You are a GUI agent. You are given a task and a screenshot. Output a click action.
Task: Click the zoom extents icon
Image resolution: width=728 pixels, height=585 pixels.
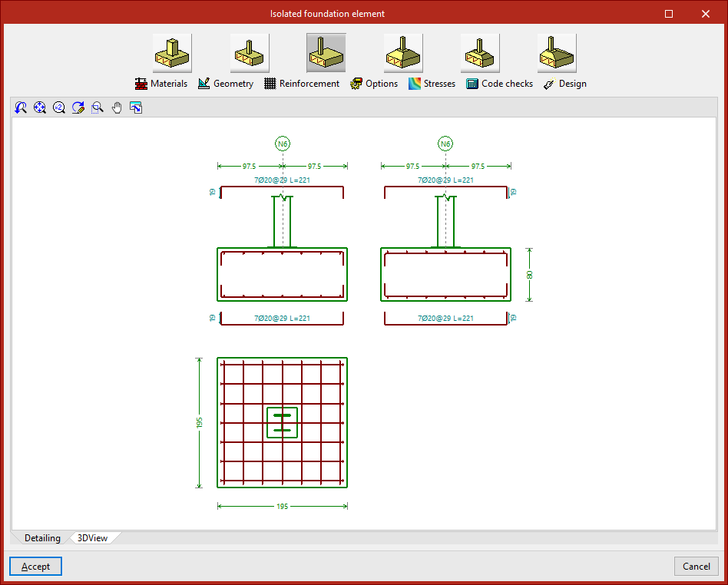39,107
